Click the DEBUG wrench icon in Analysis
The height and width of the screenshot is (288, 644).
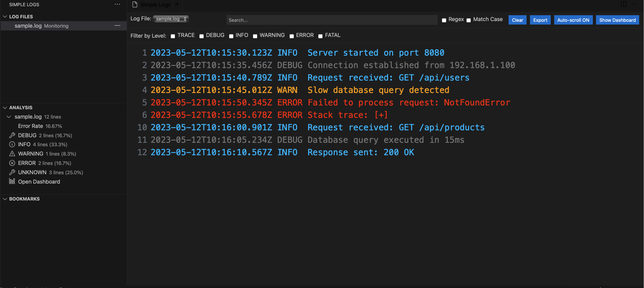click(12, 135)
